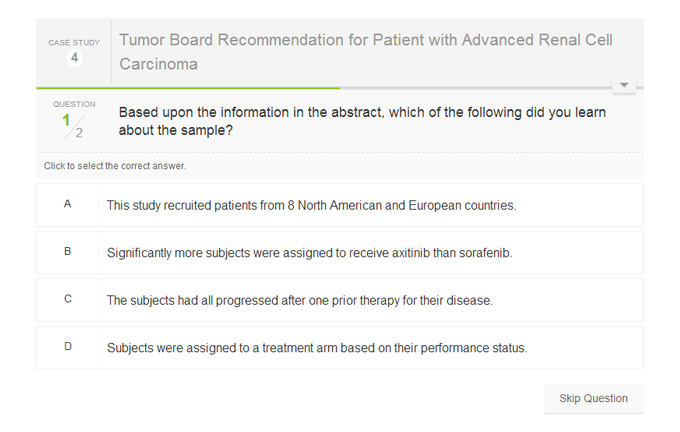Click the case study number 4 badge
Screen dimensions: 680x432
pyautogui.click(x=74, y=58)
